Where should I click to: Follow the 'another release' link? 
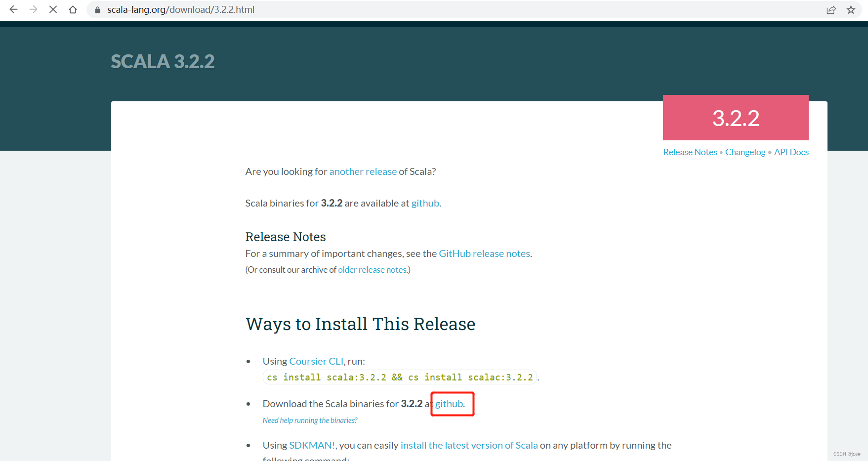click(363, 171)
